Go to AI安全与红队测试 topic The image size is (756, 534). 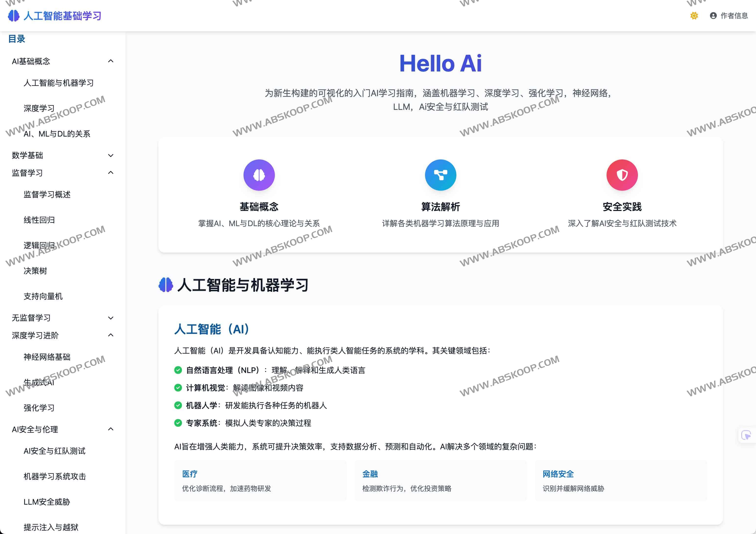point(54,451)
